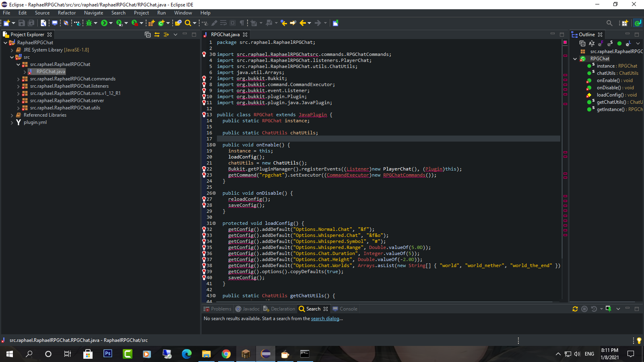The image size is (644, 362).
Task: Click the Debug bug icon in toolbar
Action: point(89,23)
